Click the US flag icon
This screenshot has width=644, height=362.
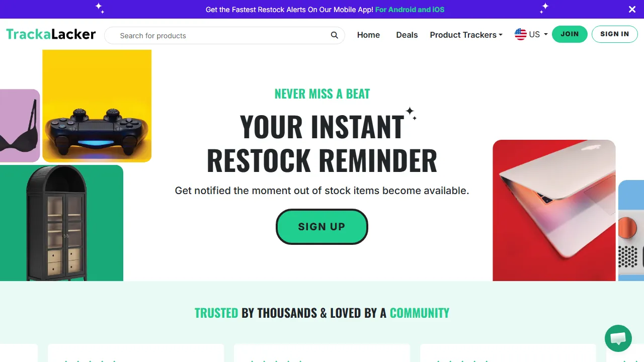pos(521,34)
